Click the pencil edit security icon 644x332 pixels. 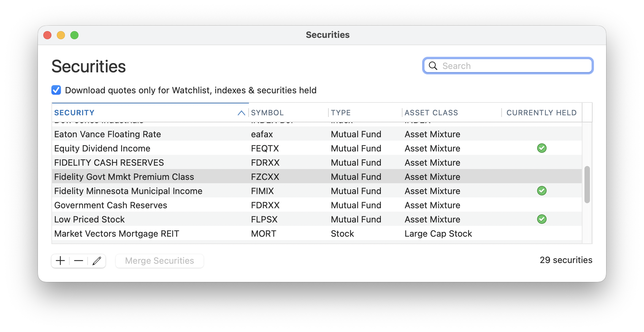97,261
